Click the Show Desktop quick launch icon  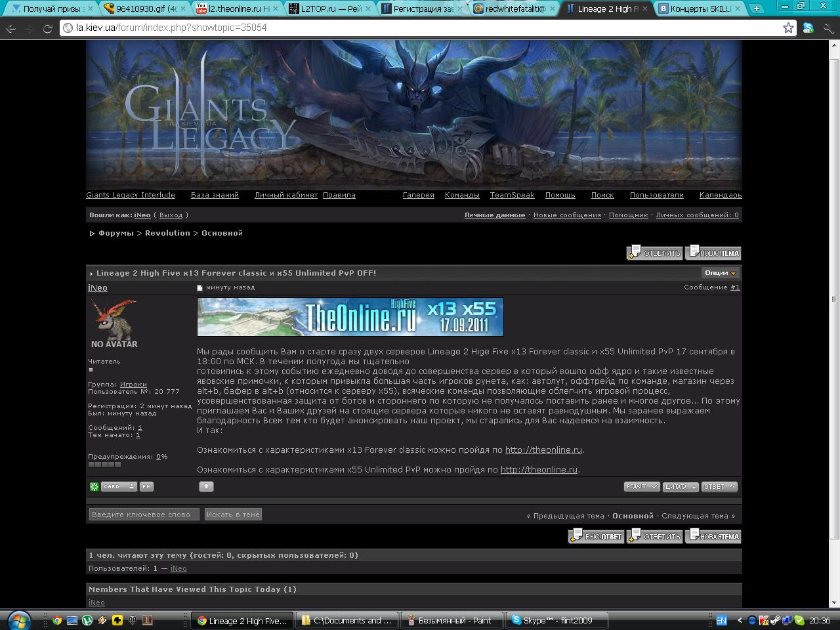tap(72, 620)
